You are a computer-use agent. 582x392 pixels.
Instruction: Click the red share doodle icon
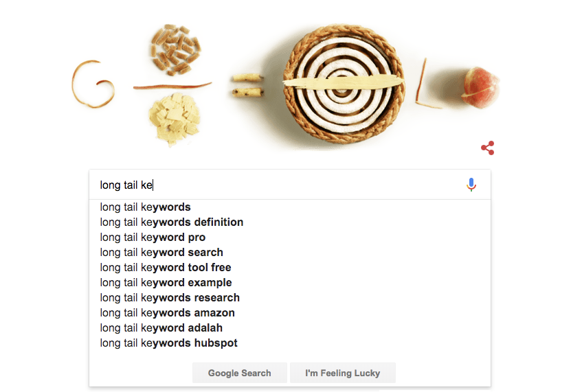(487, 148)
